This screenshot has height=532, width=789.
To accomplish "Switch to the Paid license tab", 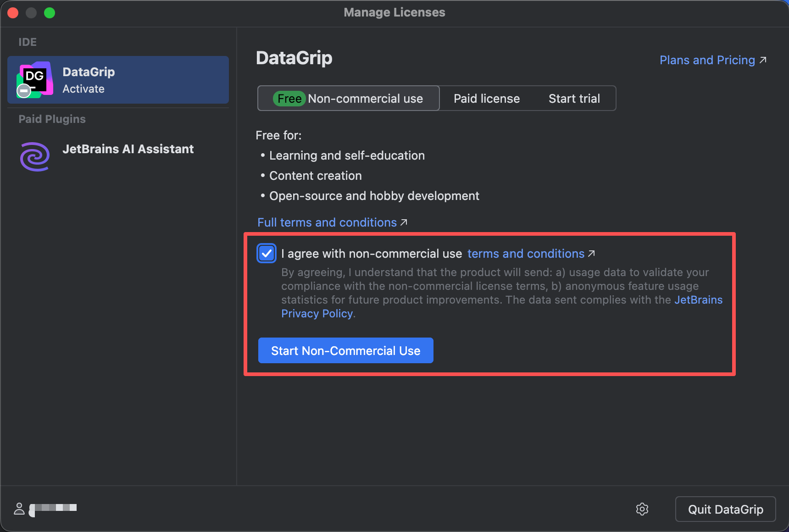I will pos(486,99).
